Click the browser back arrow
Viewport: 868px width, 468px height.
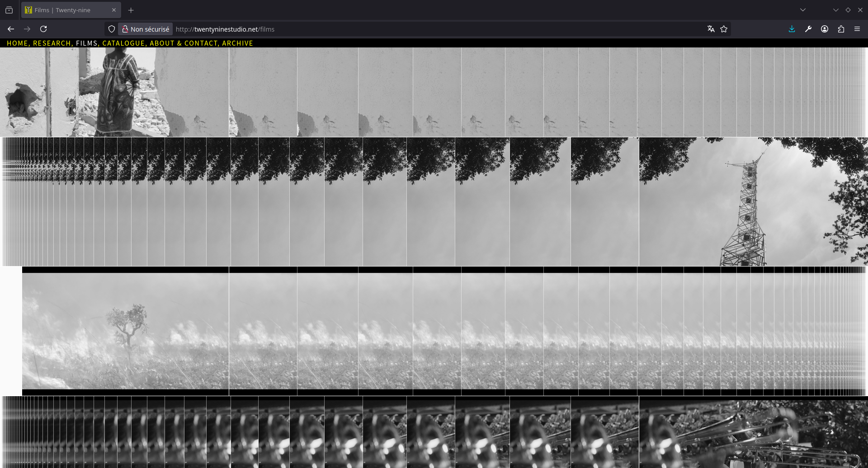[x=11, y=29]
